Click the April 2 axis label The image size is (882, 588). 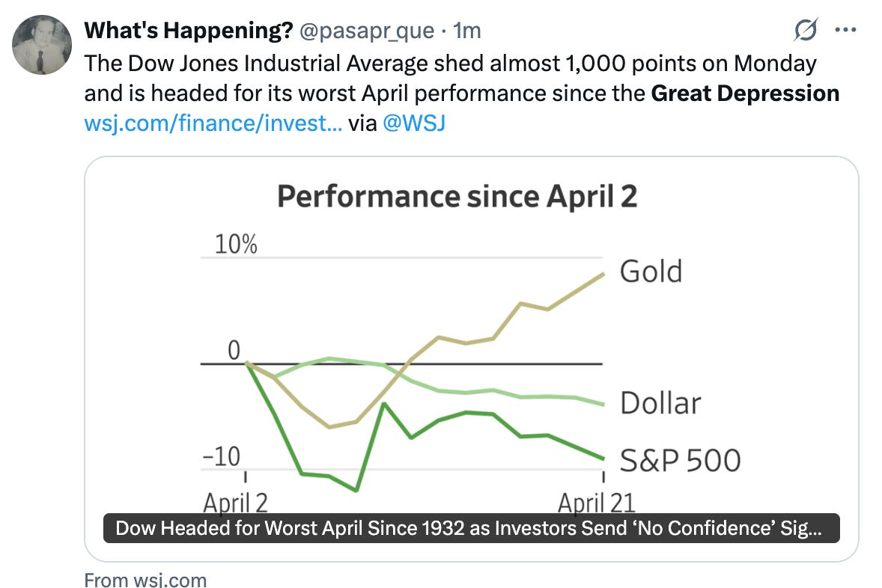pyautogui.click(x=235, y=503)
